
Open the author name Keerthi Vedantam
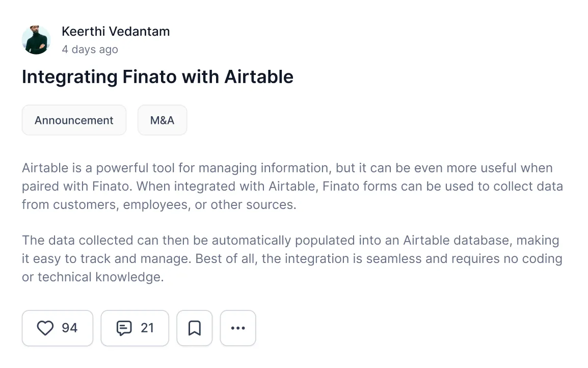(116, 31)
